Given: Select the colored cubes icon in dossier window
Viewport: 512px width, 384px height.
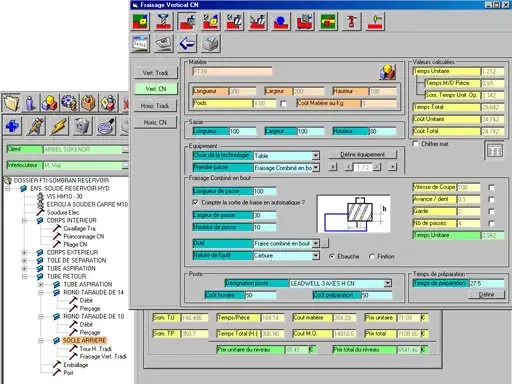Looking at the screenshot, I should click(49, 103).
